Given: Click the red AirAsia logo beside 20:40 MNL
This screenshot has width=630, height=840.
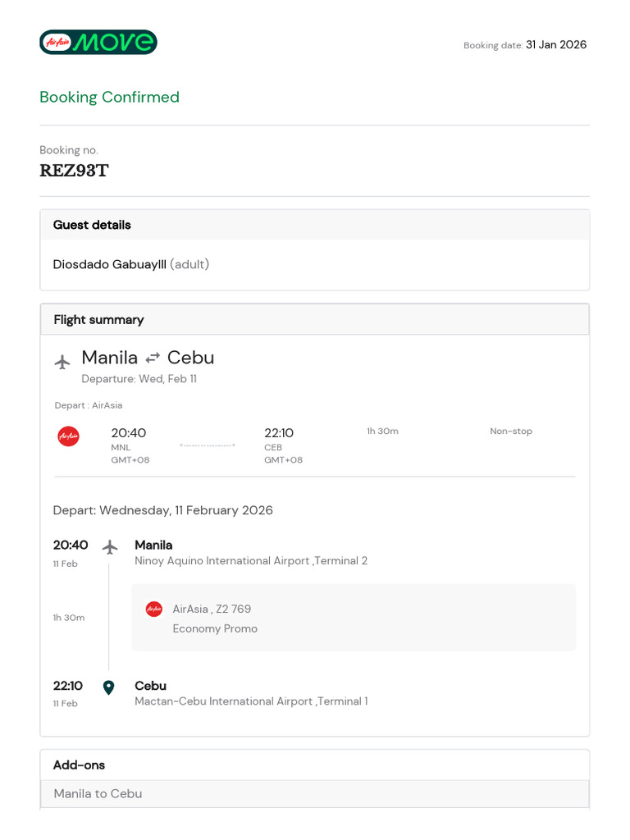Looking at the screenshot, I should click(x=69, y=436).
